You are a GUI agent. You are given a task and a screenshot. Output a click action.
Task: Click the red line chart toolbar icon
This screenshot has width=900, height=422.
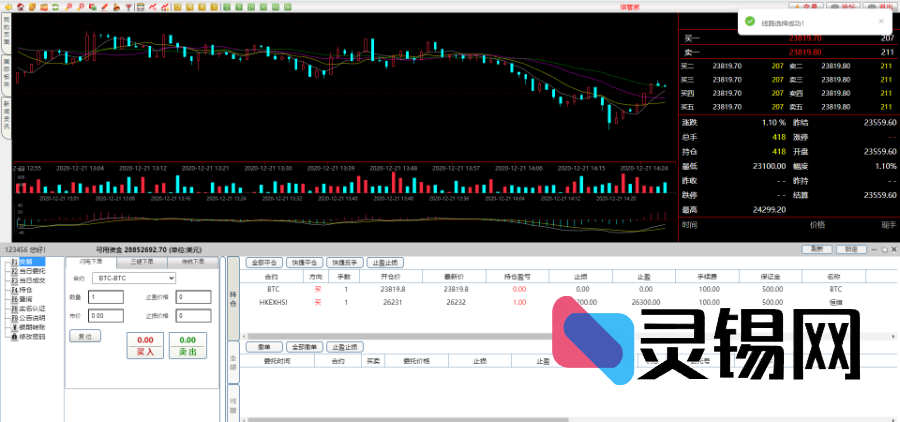tap(152, 7)
